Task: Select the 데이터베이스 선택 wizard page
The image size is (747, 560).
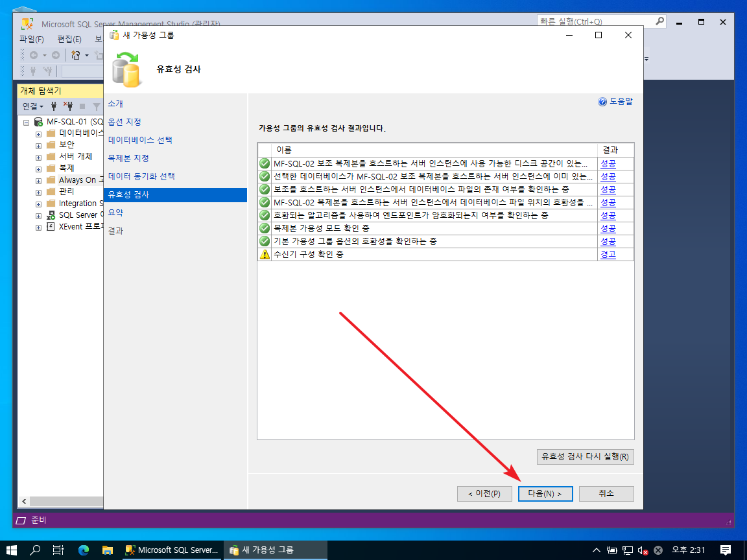Action: point(140,139)
